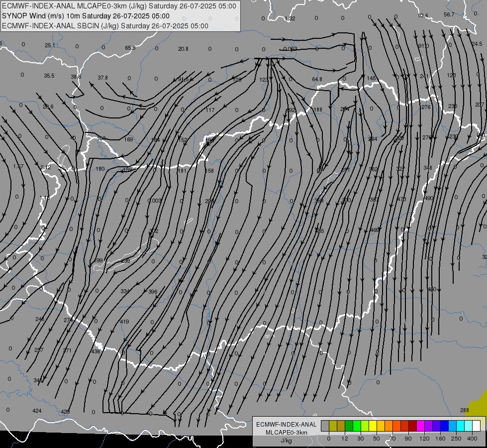Click the map value 490
The height and width of the screenshot is (448, 487).
tap(428, 198)
